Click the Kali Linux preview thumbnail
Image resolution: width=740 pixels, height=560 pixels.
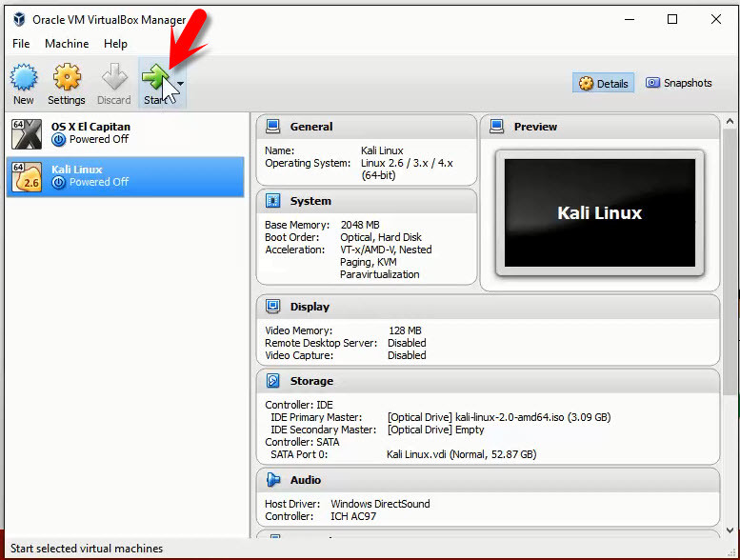[x=600, y=212]
